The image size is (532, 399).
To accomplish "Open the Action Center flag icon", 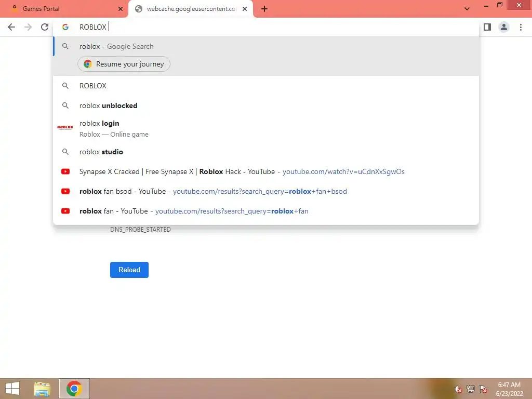I will (483, 389).
